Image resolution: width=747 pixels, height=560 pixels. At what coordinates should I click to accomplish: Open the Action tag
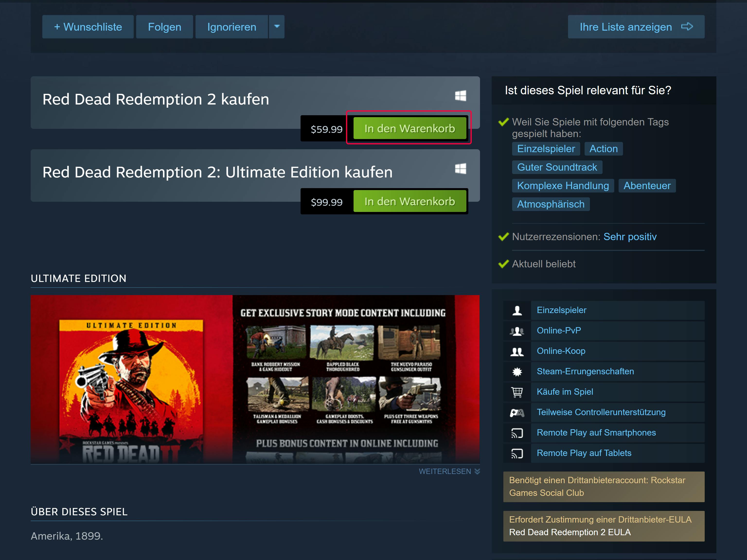(x=604, y=149)
